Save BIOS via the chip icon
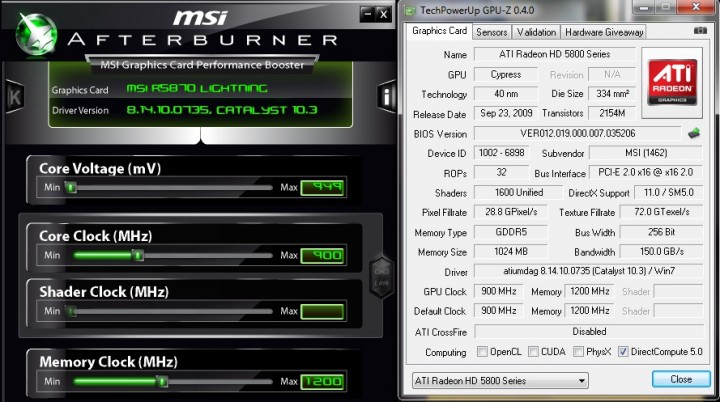This screenshot has width=720, height=402. (694, 133)
